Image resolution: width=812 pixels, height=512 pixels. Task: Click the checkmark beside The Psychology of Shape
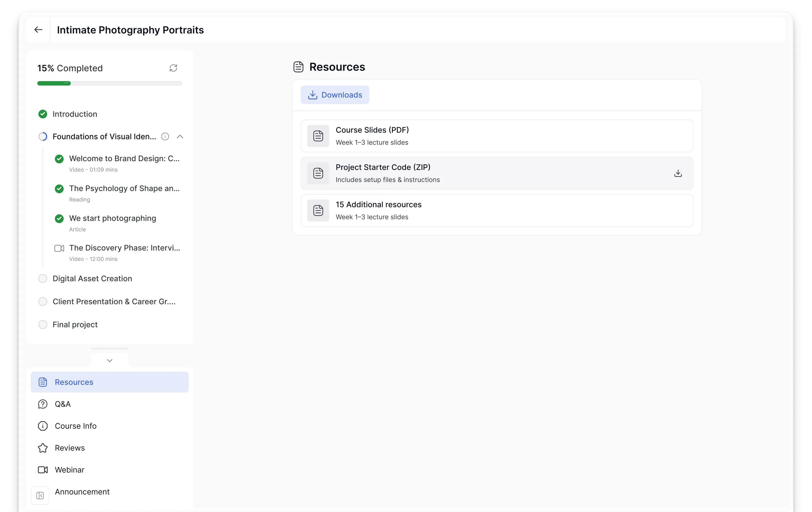pos(59,189)
